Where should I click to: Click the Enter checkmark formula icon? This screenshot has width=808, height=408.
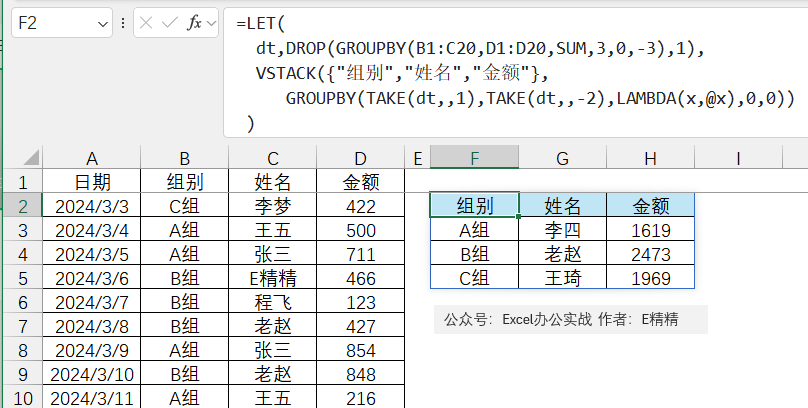point(170,23)
